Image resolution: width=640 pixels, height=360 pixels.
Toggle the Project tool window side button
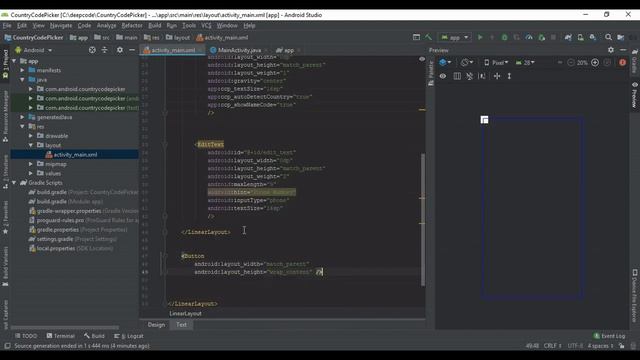[x=5, y=65]
